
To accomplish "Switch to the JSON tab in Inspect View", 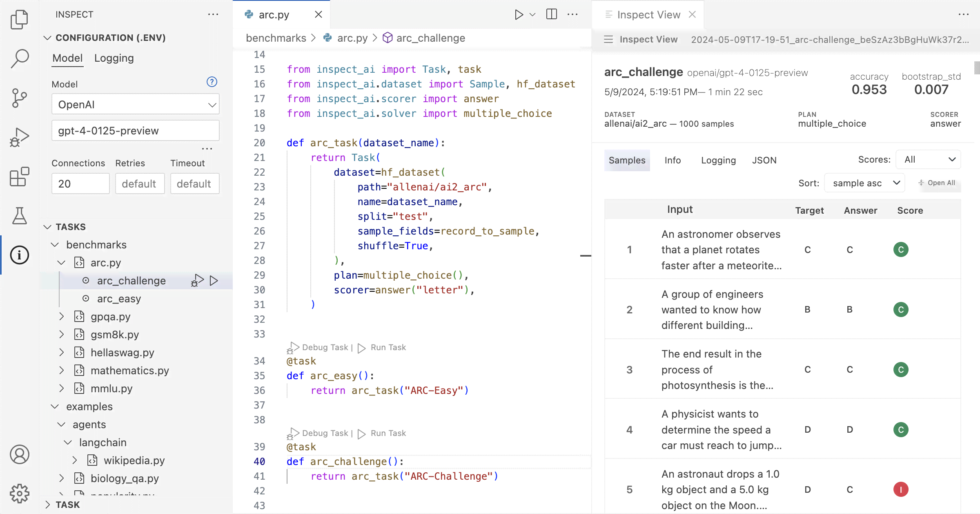I will 764,159.
